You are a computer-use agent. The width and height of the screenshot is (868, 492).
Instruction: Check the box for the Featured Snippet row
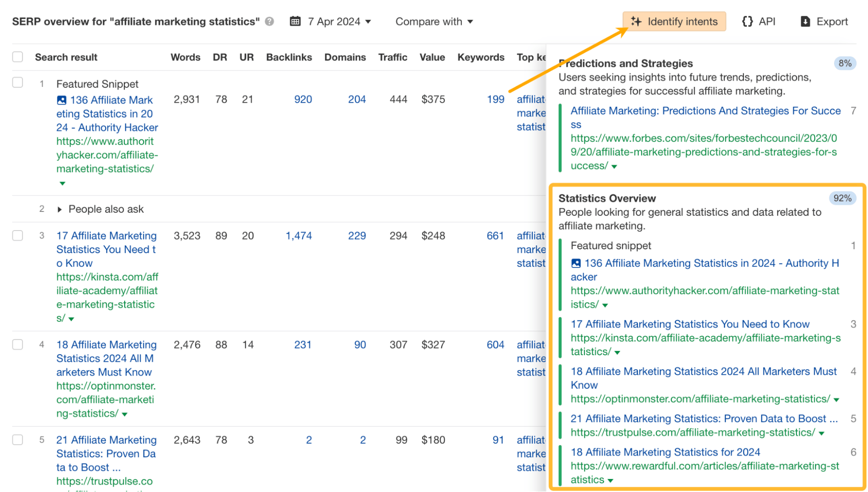(17, 82)
